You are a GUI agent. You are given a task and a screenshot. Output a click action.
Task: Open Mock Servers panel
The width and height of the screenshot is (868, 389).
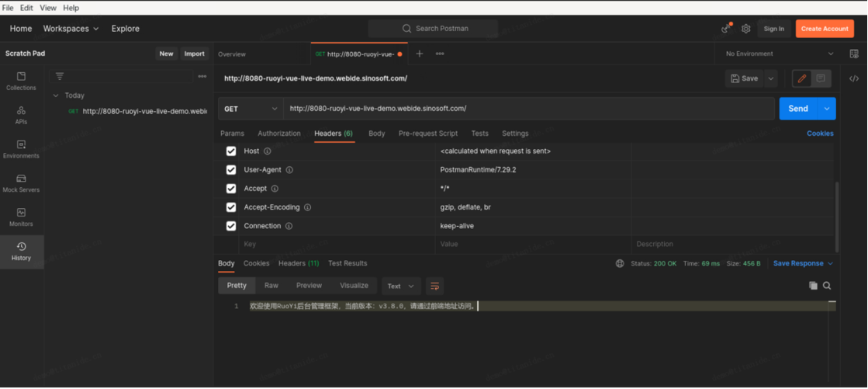click(x=21, y=183)
